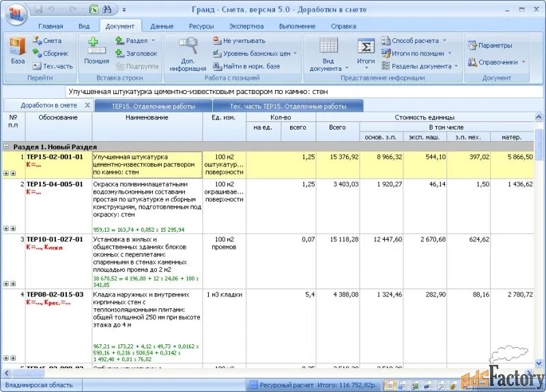Select row ТЕР15-02-001-01

click(268, 164)
